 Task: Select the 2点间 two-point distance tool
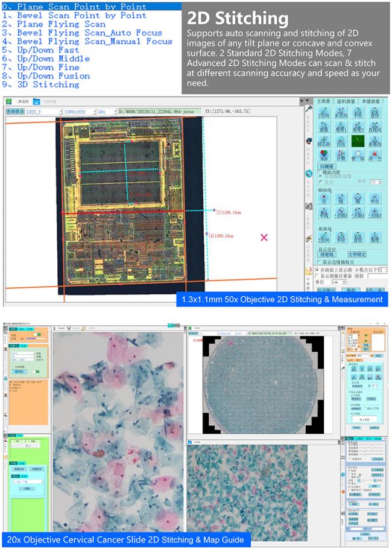point(324,113)
